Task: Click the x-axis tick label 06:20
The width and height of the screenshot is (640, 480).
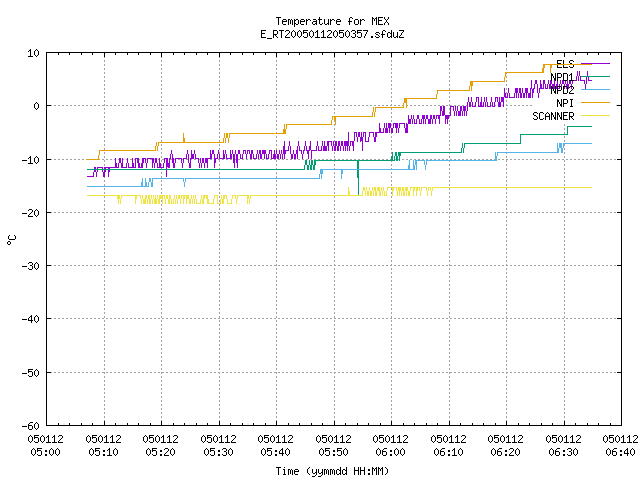Action: (506, 452)
